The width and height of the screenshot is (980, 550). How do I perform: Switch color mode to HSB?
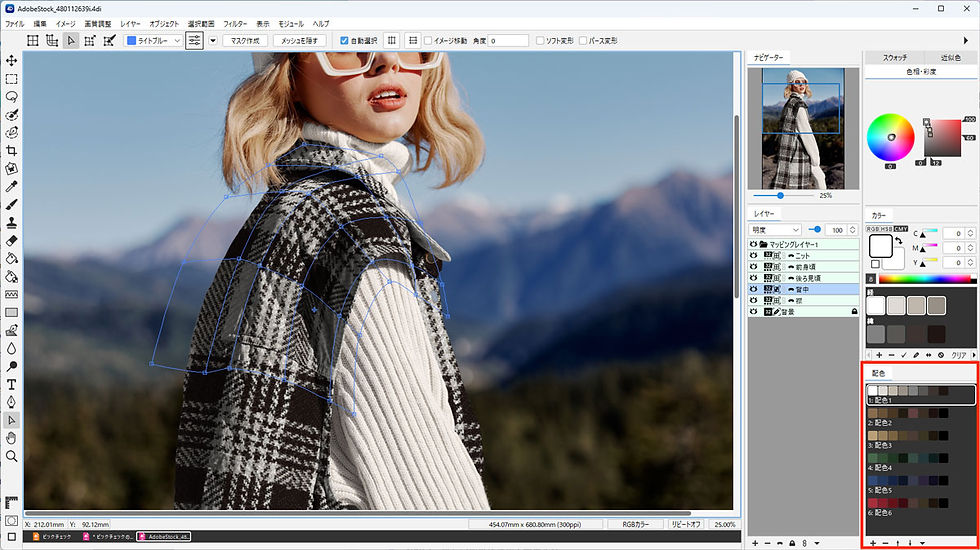[886, 229]
